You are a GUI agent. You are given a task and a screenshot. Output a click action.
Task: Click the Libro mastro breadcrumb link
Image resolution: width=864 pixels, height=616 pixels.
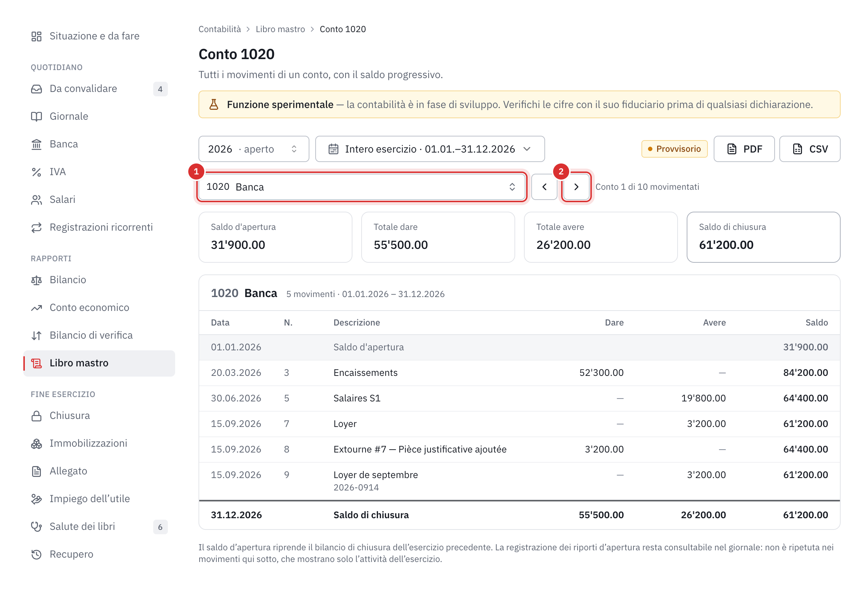[280, 29]
